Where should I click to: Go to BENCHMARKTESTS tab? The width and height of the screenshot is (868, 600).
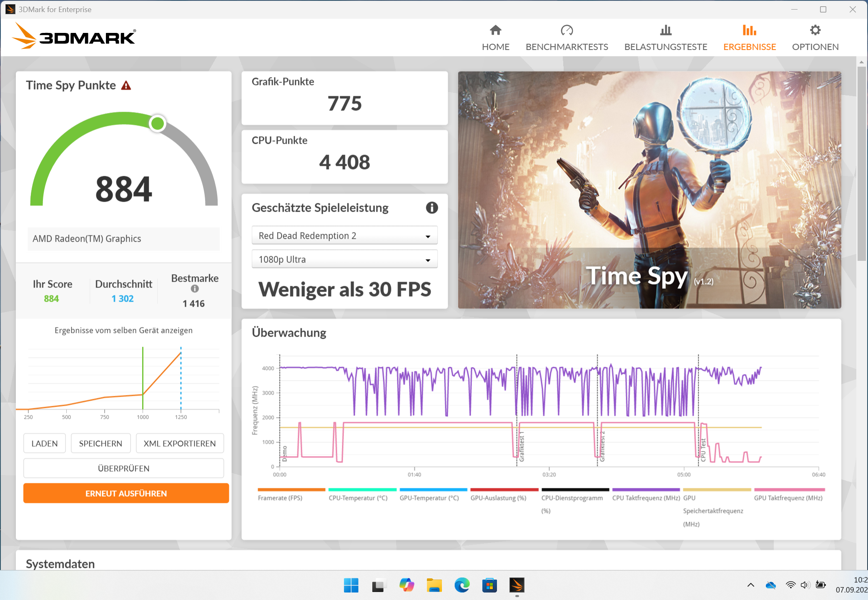567,38
